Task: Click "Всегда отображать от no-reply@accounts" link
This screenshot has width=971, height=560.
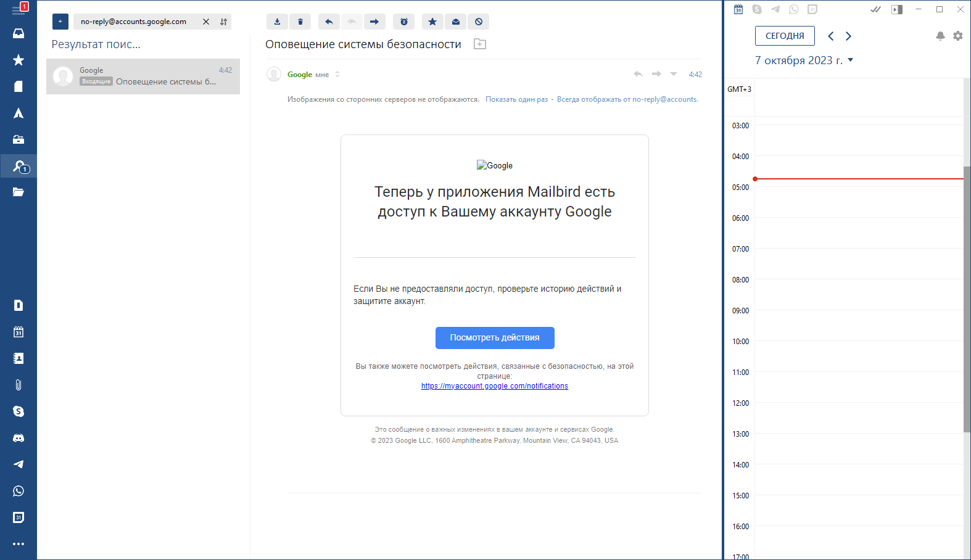Action: tap(627, 99)
